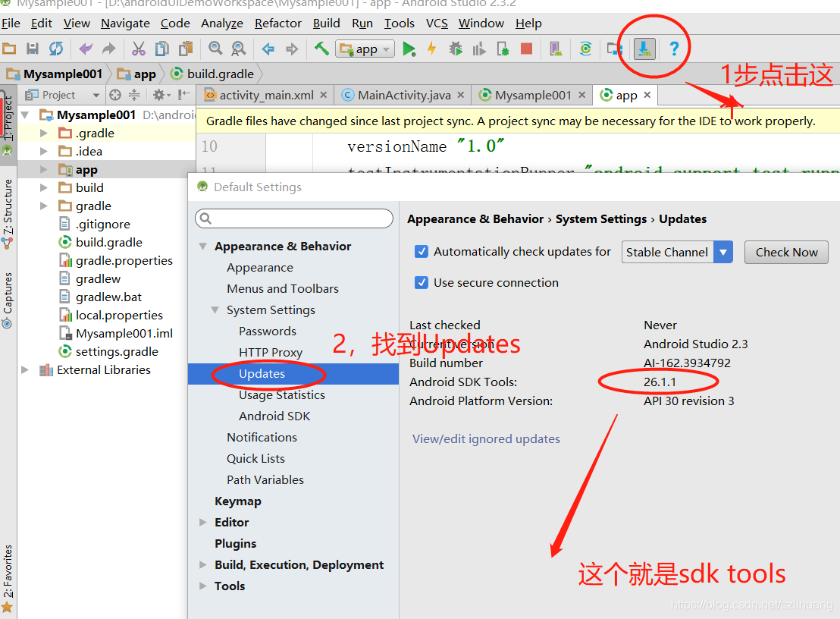Collapse Appearance & Behavior settings group

click(x=202, y=246)
